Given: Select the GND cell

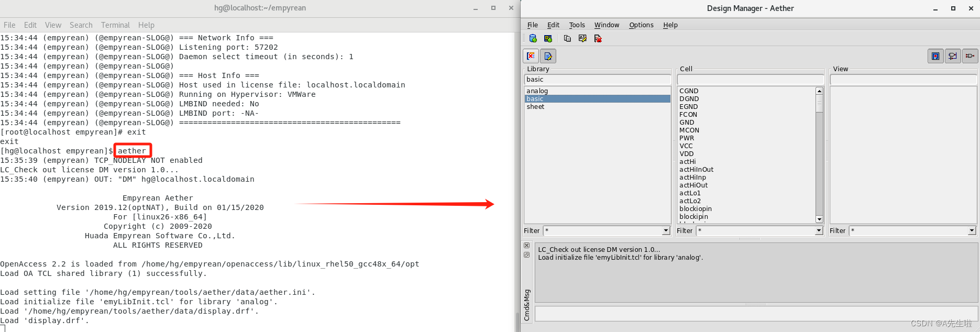Looking at the screenshot, I should click(687, 123).
